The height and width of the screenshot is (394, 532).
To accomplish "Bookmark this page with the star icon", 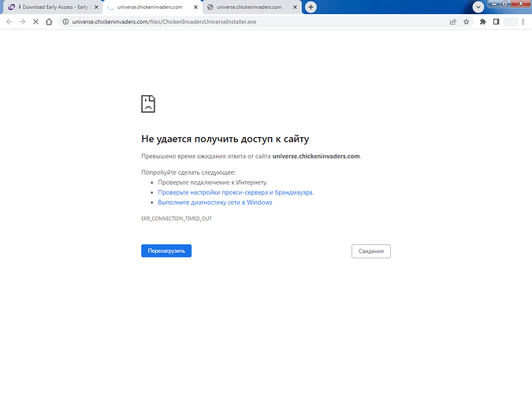I will [x=466, y=21].
